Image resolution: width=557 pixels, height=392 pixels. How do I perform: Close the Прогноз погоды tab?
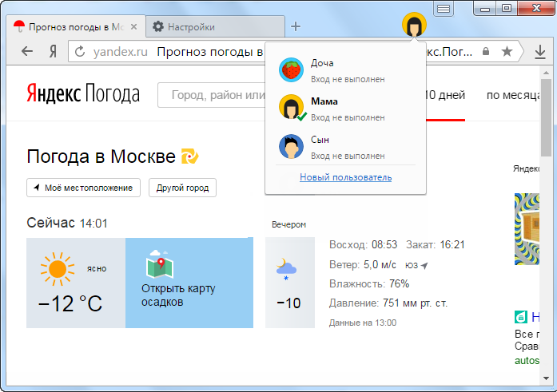133,27
